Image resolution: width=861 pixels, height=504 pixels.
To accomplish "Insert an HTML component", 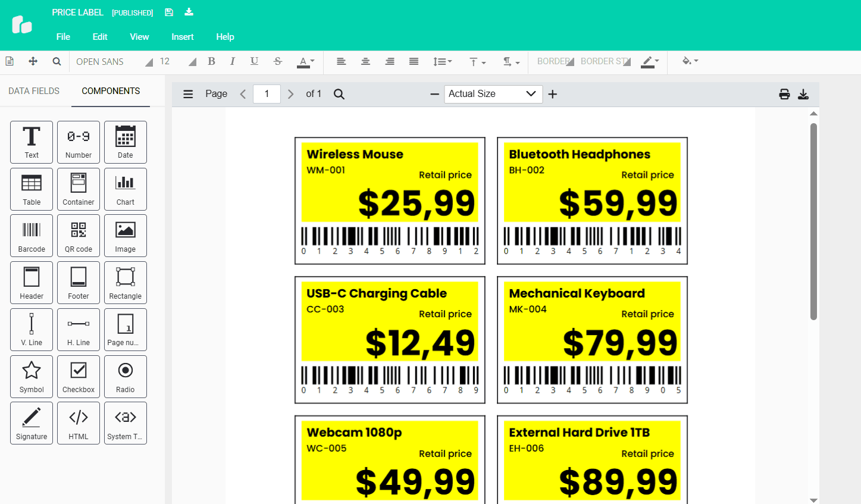I will click(x=79, y=423).
